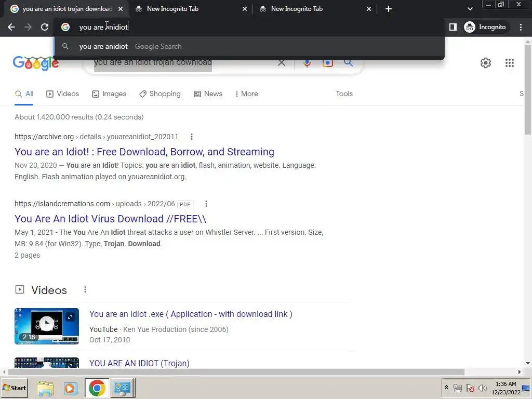The width and height of the screenshot is (532, 399).
Task: Click the forward navigation arrow
Action: tap(28, 27)
